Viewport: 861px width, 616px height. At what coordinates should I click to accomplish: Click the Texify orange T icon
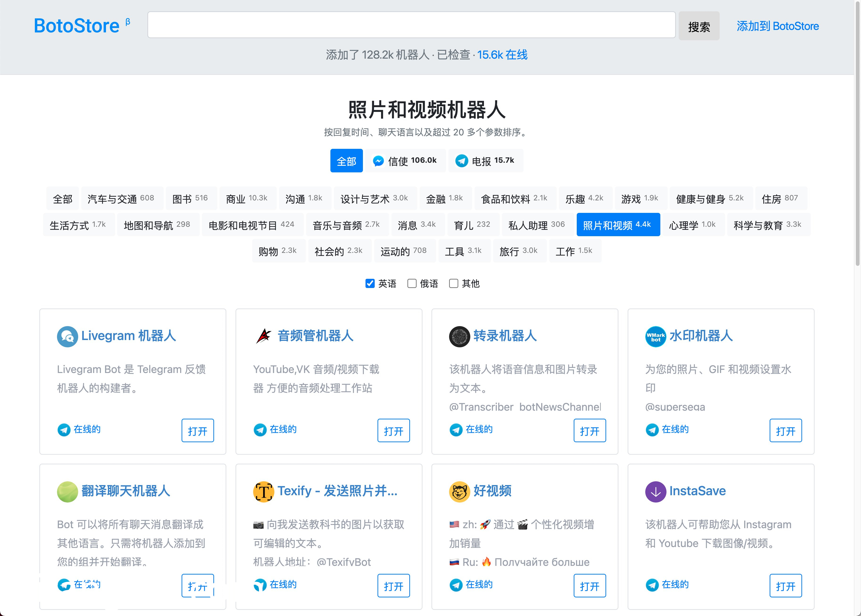[263, 492]
